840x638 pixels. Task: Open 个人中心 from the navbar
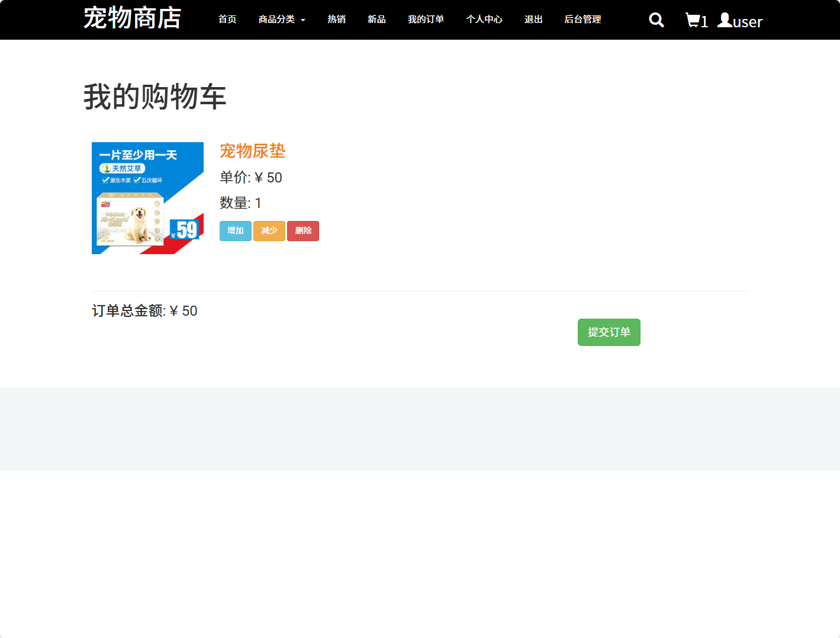coord(484,19)
